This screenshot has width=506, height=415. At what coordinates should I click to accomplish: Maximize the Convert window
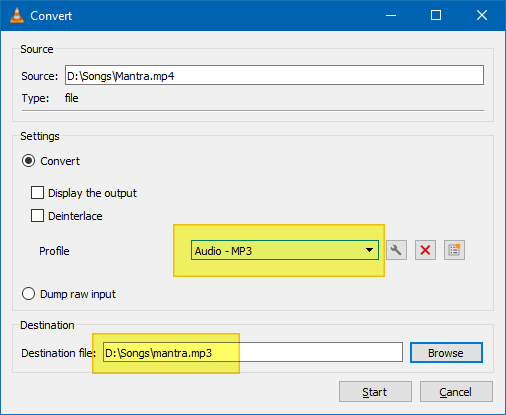click(x=436, y=15)
